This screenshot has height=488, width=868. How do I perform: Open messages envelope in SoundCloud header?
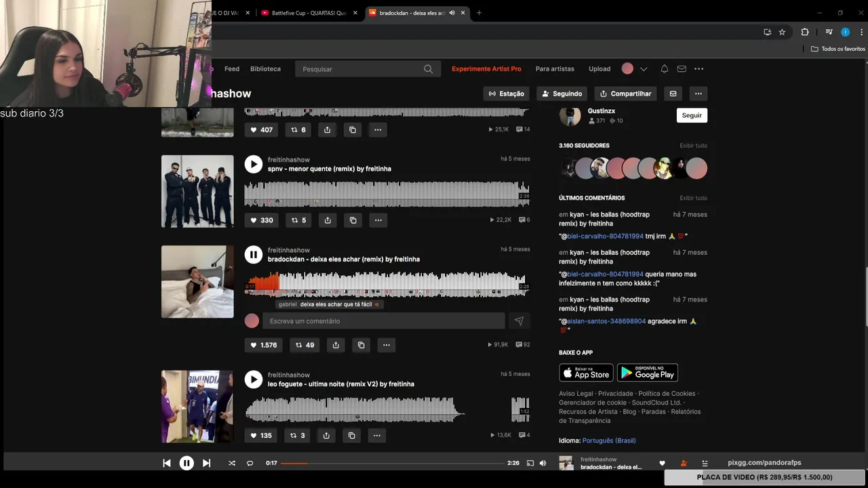[x=682, y=69]
